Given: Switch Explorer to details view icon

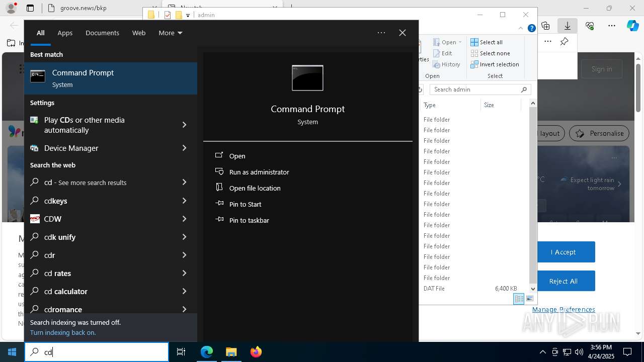Looking at the screenshot, I should (x=519, y=299).
